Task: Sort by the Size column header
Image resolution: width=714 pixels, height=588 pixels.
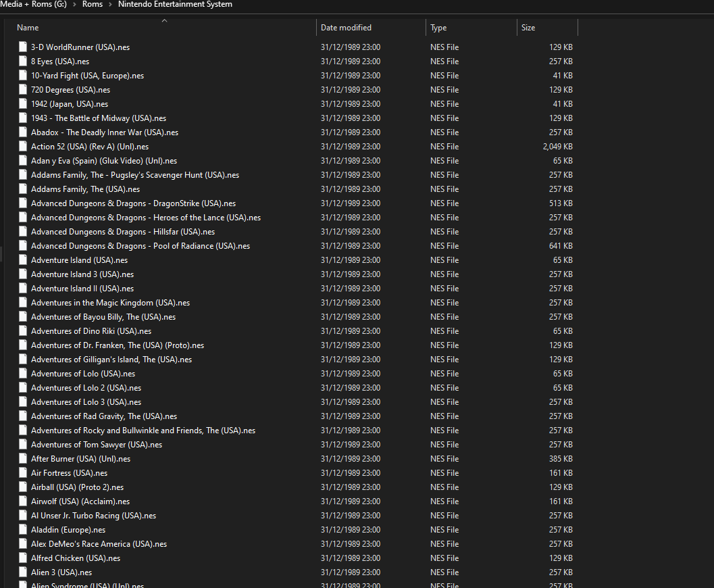Action: (x=528, y=27)
